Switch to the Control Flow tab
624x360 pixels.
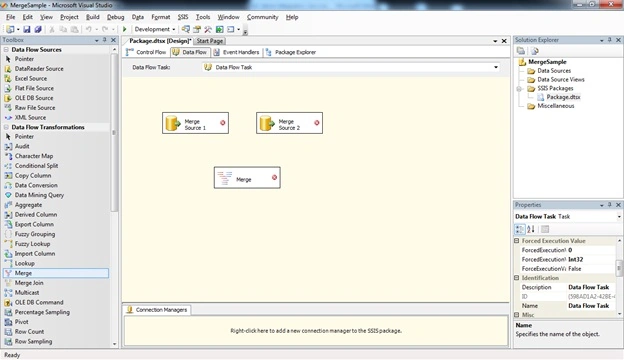pos(146,52)
